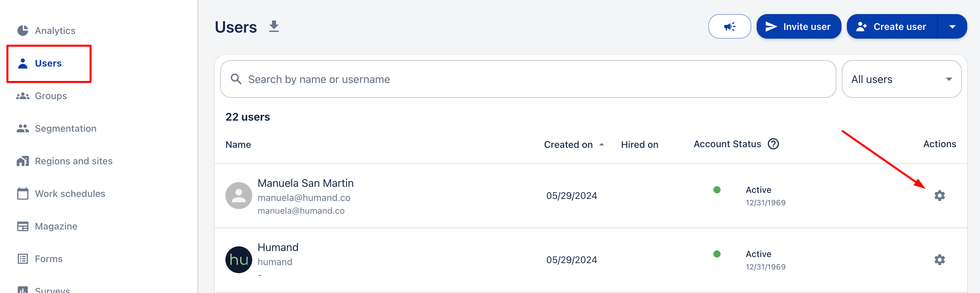Go to Groups in the sidebar
The width and height of the screenshot is (980, 293).
51,96
